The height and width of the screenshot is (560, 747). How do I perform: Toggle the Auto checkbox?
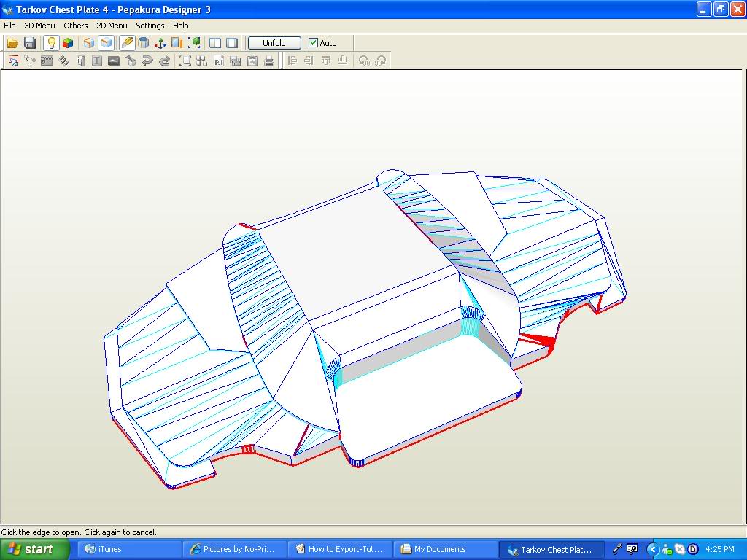314,43
